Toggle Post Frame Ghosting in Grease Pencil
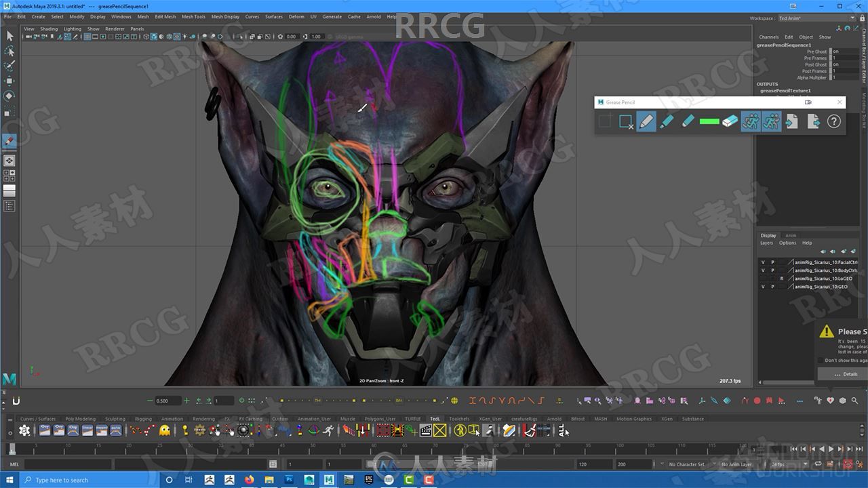This screenshot has width=868, height=488. [771, 121]
